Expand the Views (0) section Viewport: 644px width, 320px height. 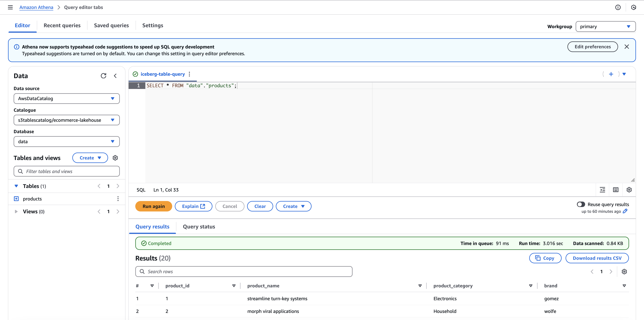(16, 211)
